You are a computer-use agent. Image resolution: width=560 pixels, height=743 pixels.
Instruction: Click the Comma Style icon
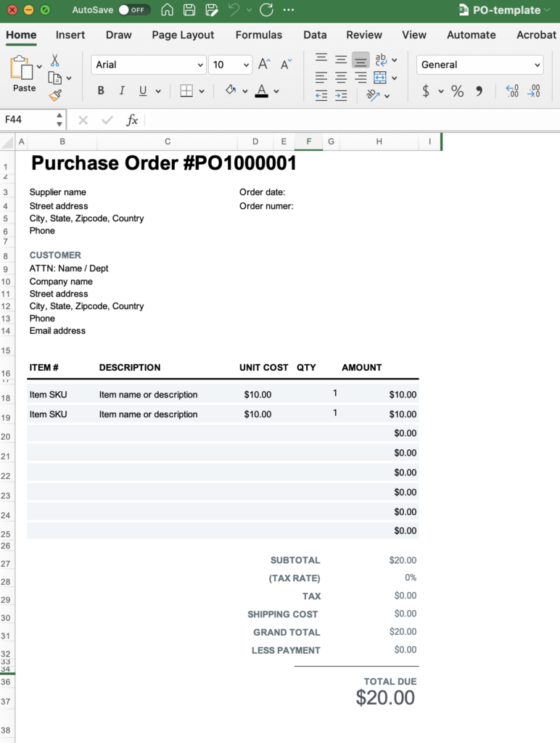pyautogui.click(x=479, y=91)
